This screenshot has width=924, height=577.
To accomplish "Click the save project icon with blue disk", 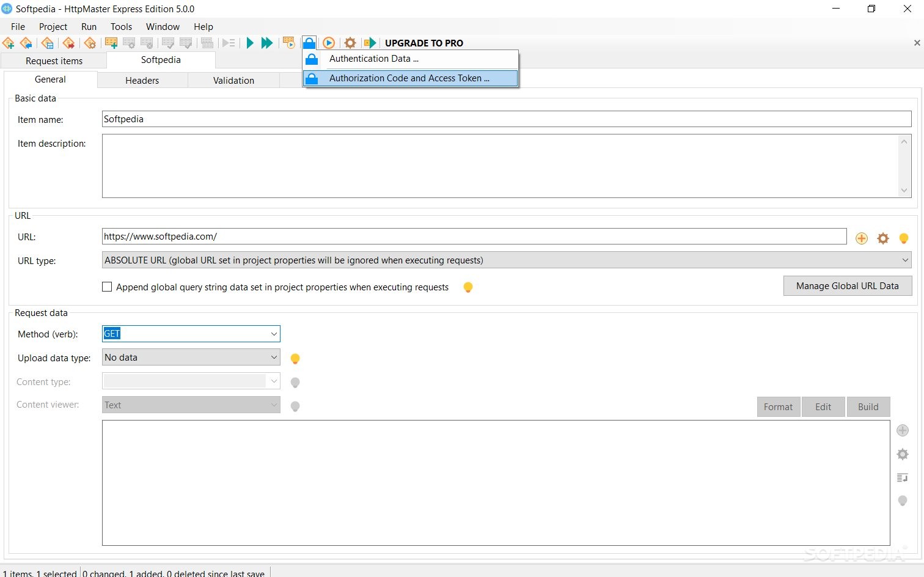I will (47, 43).
